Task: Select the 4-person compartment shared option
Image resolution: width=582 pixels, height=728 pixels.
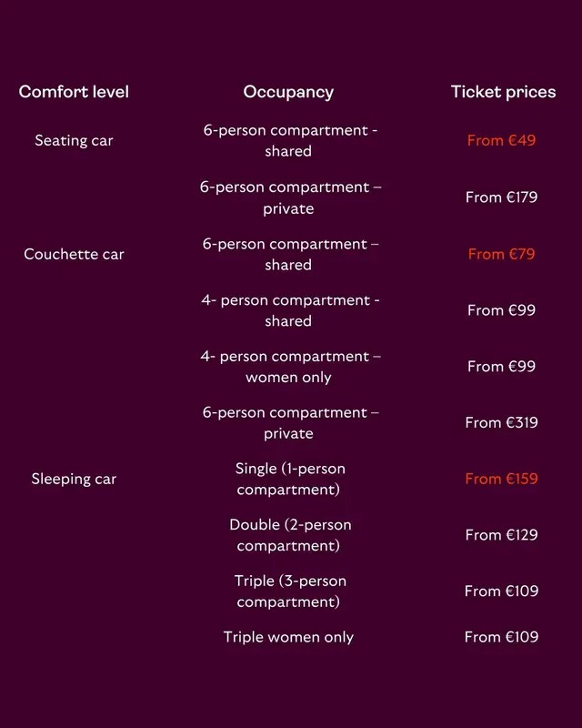Action: click(x=289, y=310)
